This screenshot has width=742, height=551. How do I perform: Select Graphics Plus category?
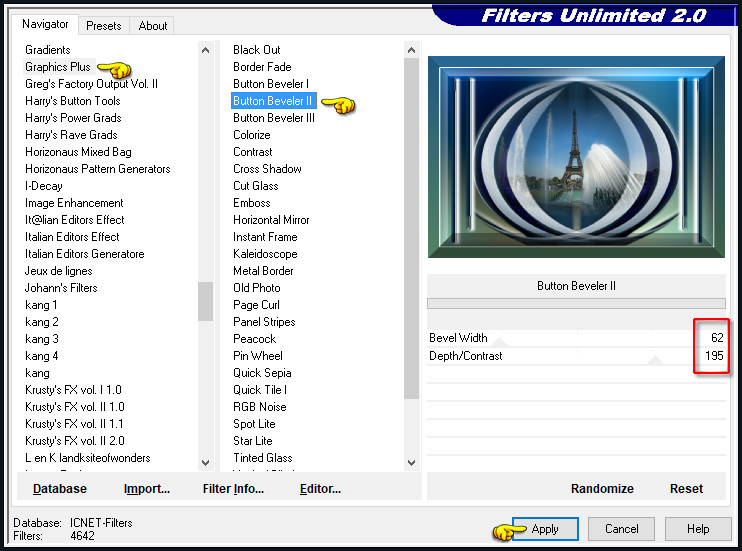[58, 67]
